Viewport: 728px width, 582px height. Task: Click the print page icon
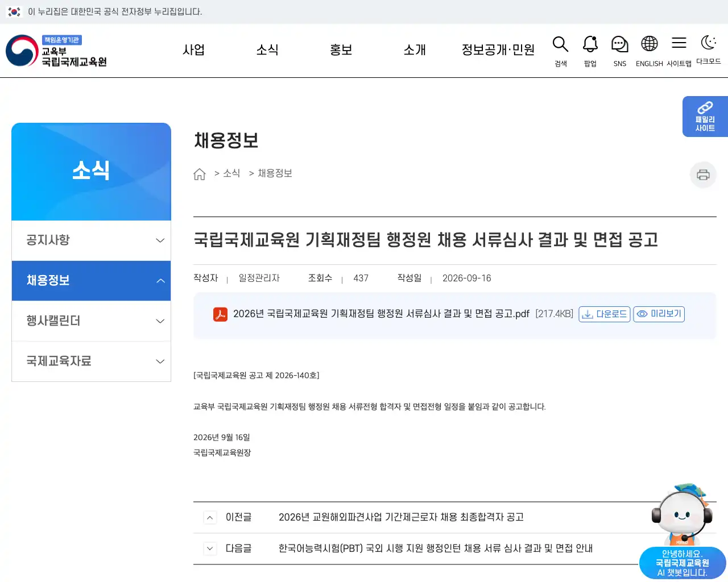point(703,174)
